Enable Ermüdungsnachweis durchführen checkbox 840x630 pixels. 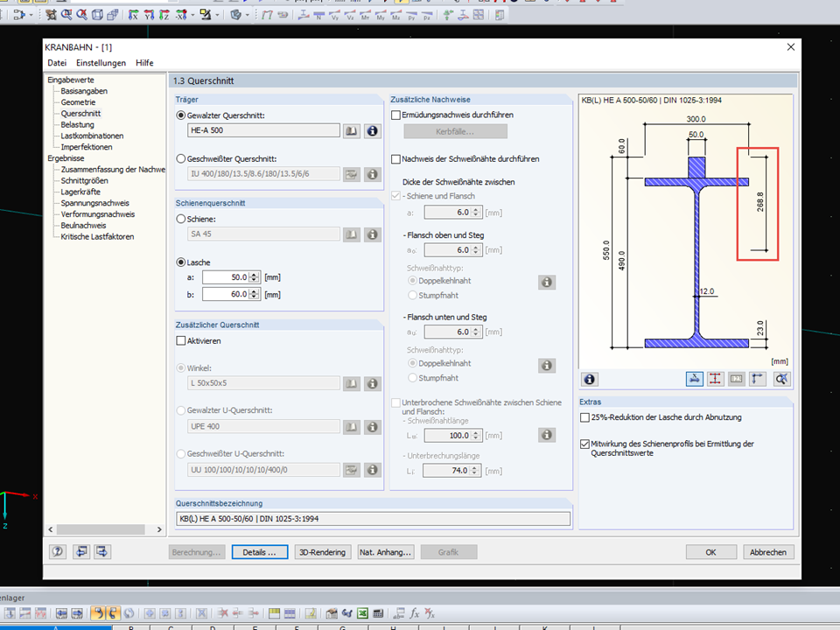(x=395, y=115)
